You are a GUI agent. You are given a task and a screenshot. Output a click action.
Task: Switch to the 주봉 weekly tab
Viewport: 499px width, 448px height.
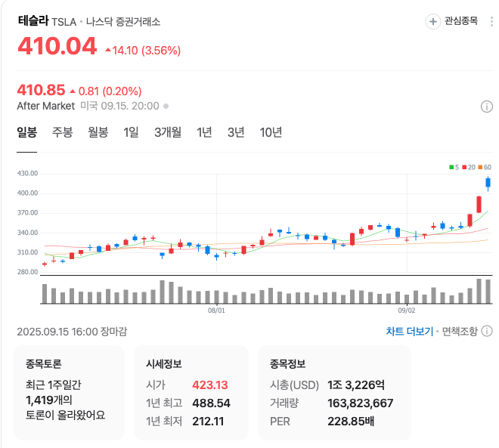[62, 132]
